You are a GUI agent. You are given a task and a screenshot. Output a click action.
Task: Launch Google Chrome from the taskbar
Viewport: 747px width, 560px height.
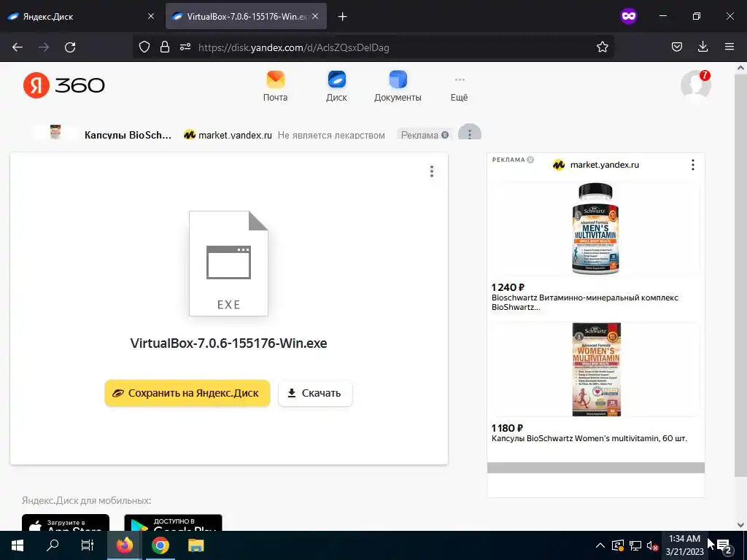160,545
